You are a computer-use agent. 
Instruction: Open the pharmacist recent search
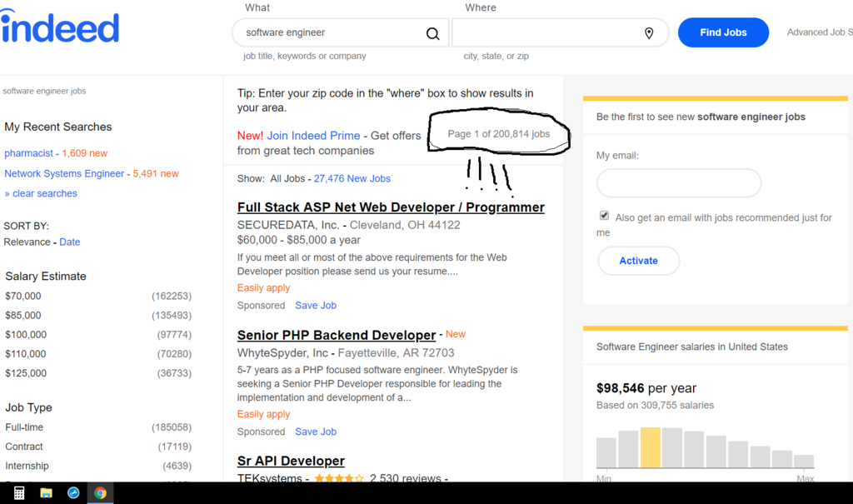click(x=29, y=153)
